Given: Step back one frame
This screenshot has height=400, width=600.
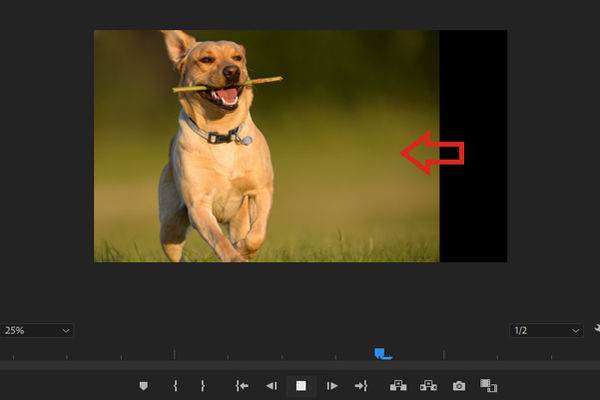Looking at the screenshot, I should pos(272,385).
